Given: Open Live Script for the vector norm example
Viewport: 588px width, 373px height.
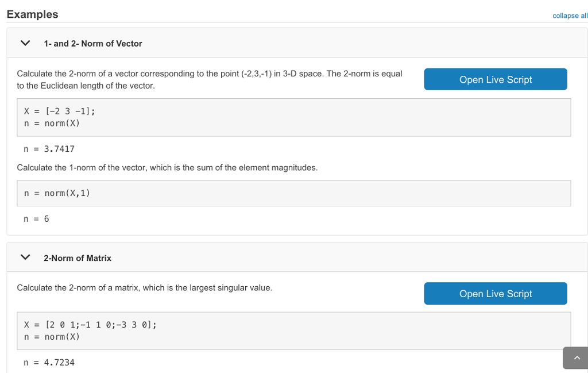Looking at the screenshot, I should pyautogui.click(x=495, y=79).
